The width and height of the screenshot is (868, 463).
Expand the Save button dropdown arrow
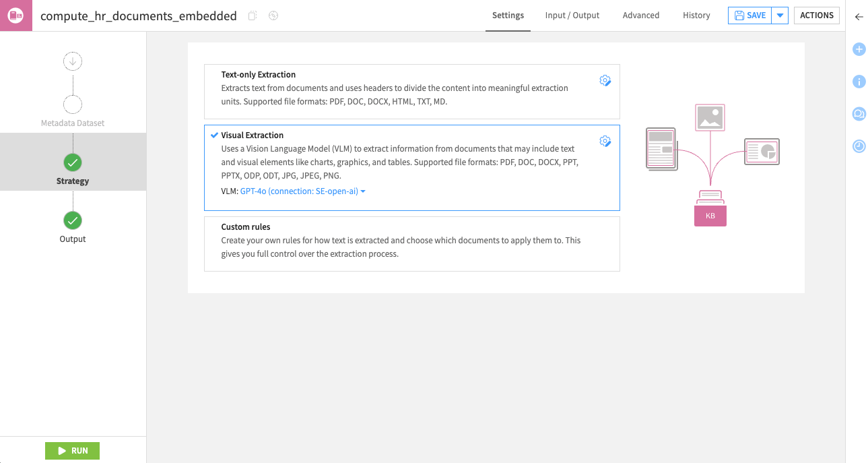(x=780, y=16)
